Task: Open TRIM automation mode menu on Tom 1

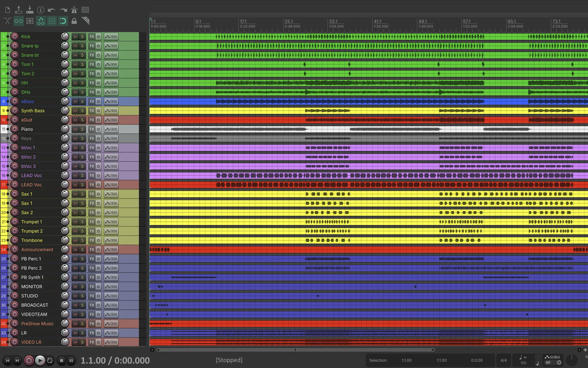Action: (111, 64)
